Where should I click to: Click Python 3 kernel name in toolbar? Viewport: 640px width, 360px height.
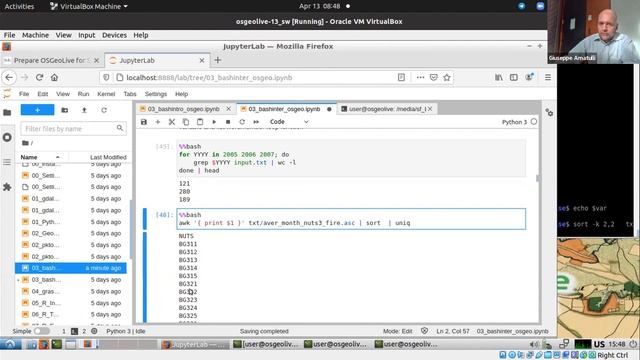(514, 122)
